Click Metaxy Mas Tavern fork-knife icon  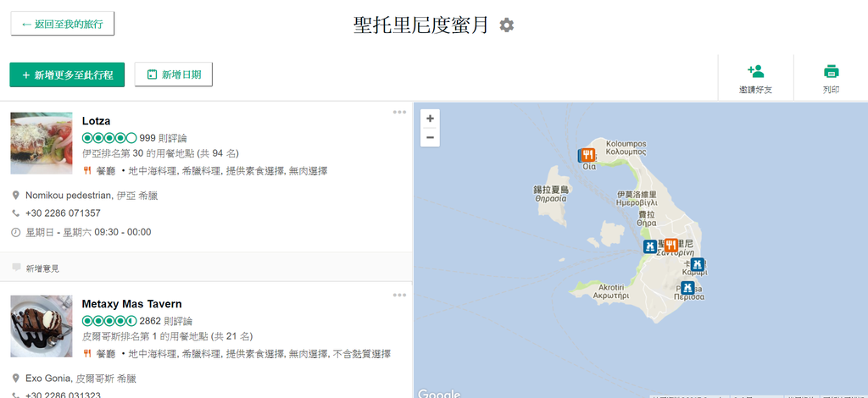pos(87,354)
